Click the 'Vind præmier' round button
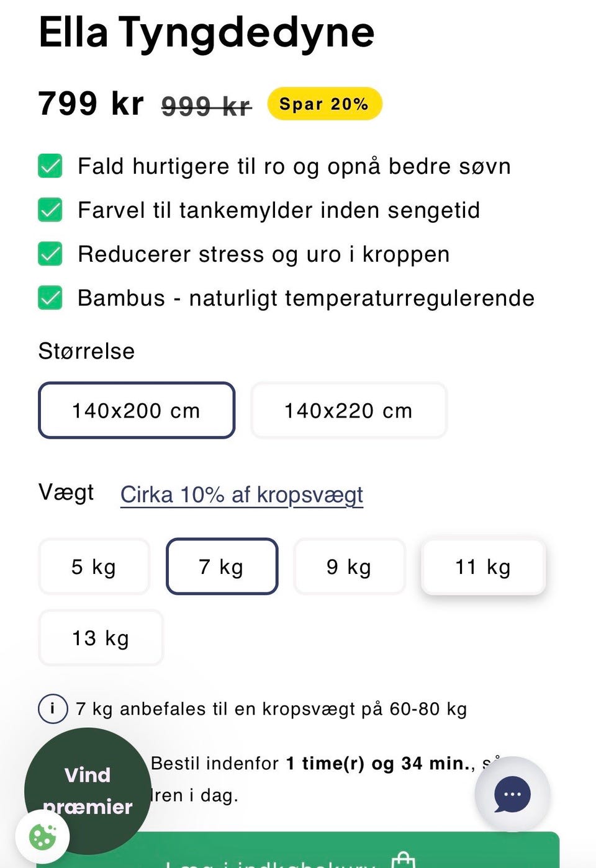 tap(87, 791)
